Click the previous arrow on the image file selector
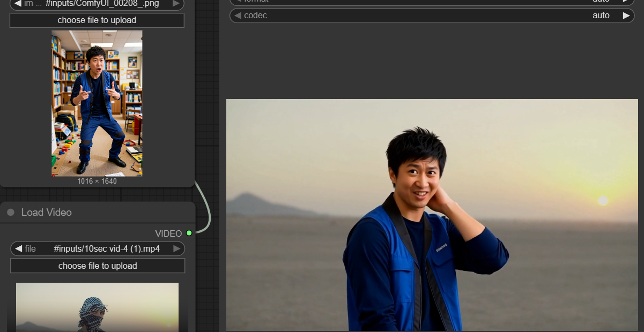Screen dimensions: 644x332 tap(18, 3)
